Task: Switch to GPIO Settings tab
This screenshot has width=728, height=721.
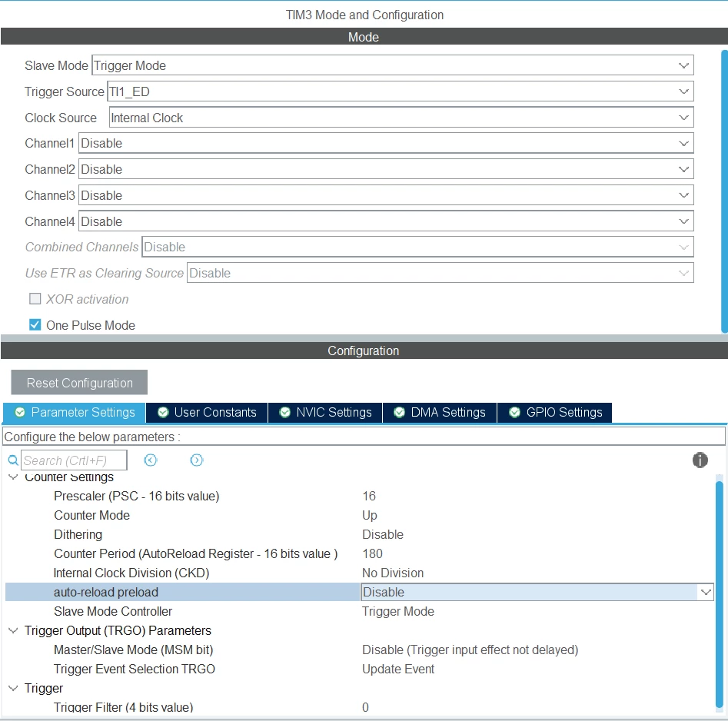Action: [x=555, y=412]
